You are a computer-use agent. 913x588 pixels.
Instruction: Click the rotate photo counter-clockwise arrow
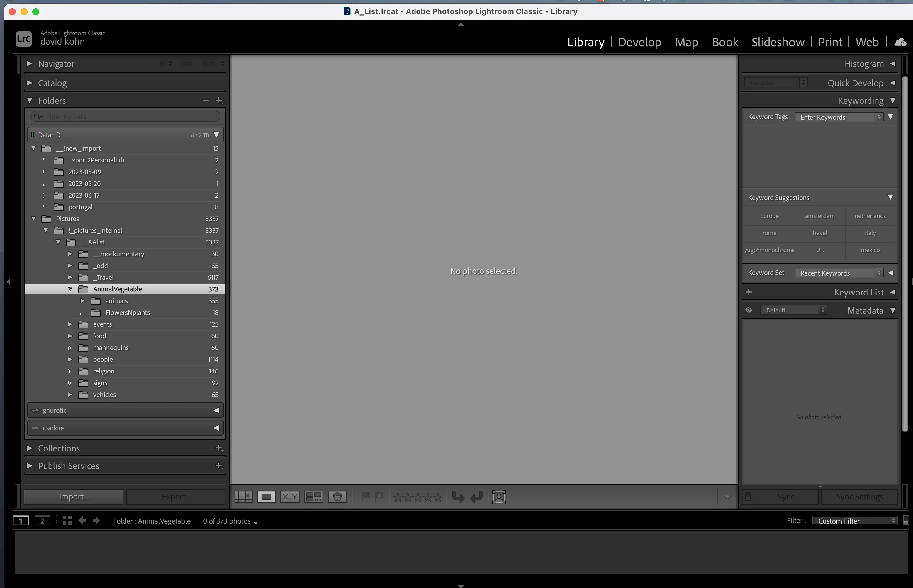pyautogui.click(x=458, y=497)
